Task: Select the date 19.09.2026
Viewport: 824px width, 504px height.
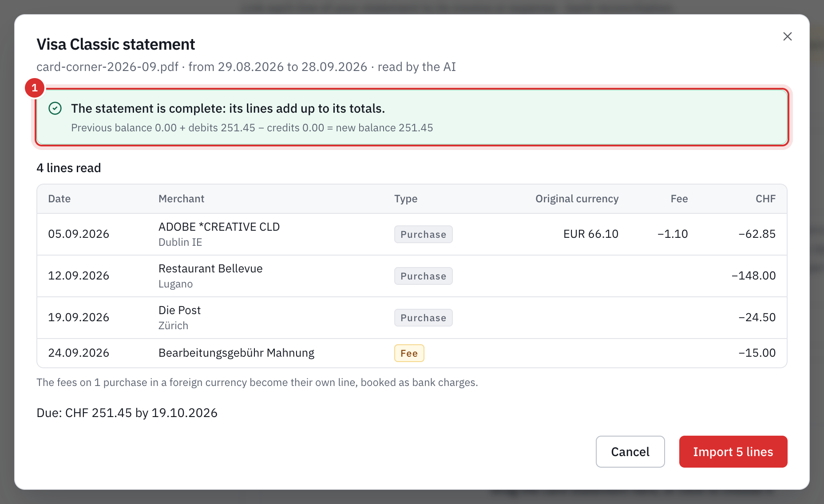Action: [79, 317]
